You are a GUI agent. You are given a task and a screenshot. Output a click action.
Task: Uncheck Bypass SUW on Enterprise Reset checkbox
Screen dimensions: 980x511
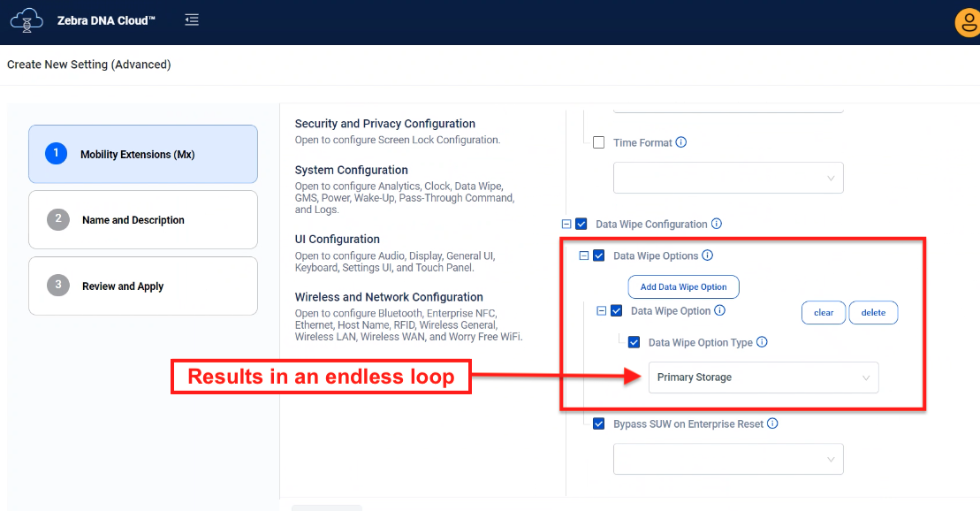coord(598,424)
